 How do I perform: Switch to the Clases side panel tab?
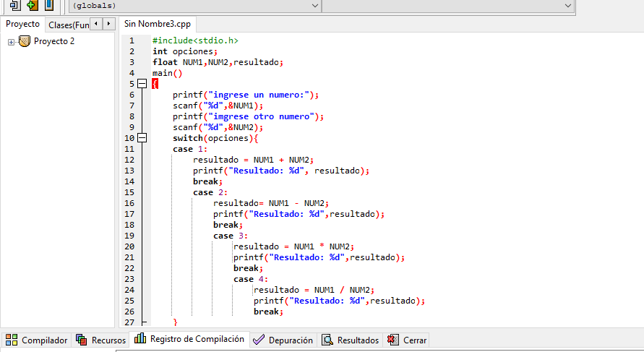(69, 25)
